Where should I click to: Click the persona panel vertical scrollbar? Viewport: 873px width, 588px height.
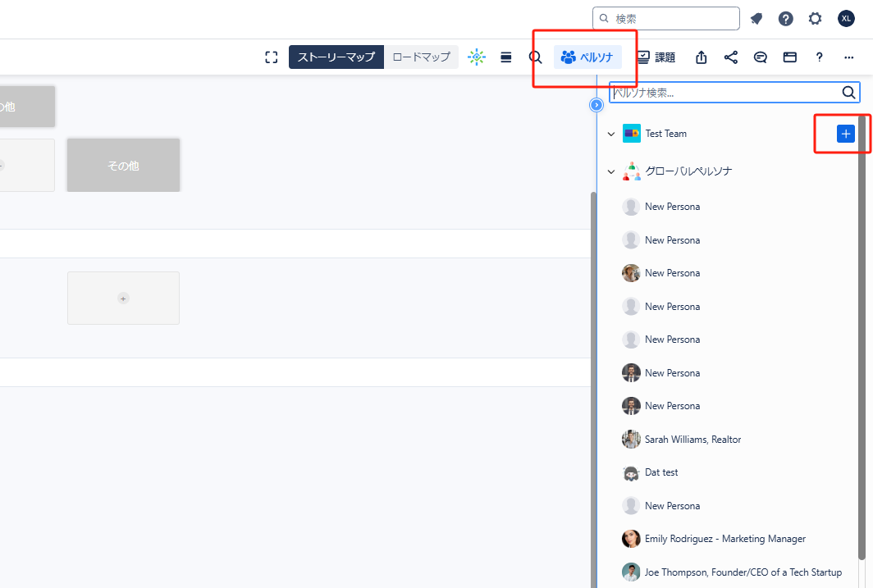862,328
